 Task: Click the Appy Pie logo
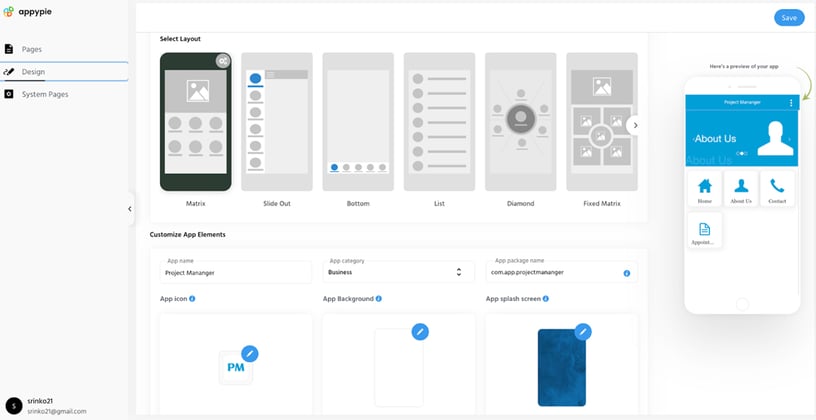coord(27,15)
